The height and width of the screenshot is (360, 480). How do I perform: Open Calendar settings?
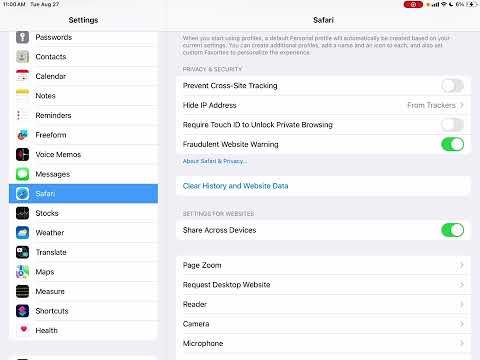click(x=83, y=76)
